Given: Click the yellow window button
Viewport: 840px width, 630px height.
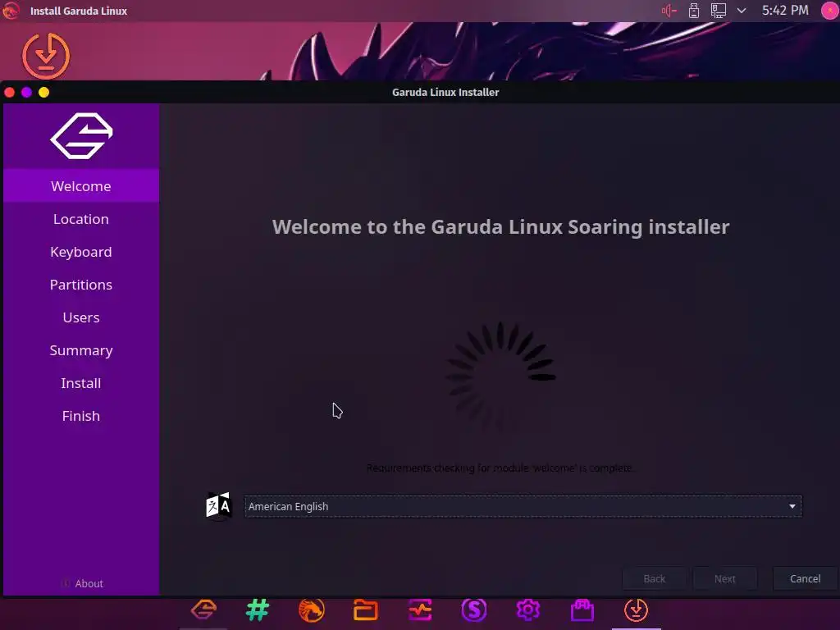Looking at the screenshot, I should tap(44, 92).
